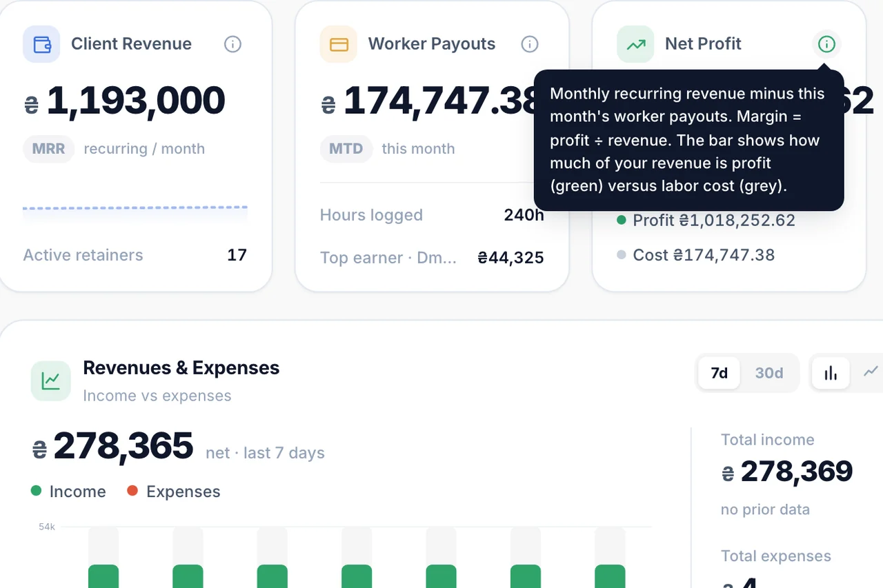
Task: Click the Total income value 278,369
Action: click(x=787, y=472)
